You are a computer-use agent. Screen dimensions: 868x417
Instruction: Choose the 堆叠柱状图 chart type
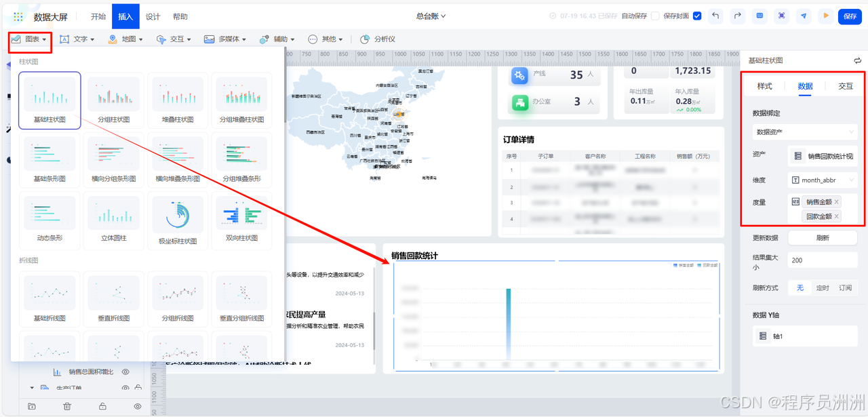(178, 100)
